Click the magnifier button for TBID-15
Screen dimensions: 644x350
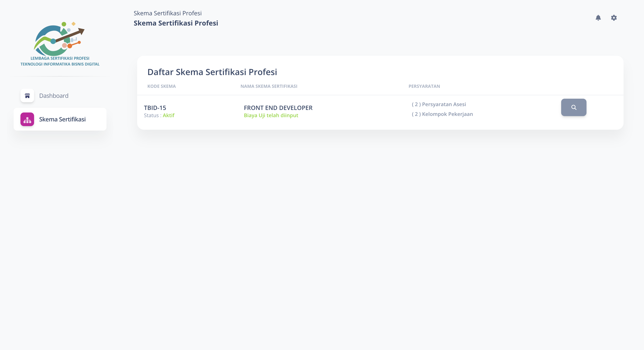click(x=574, y=107)
